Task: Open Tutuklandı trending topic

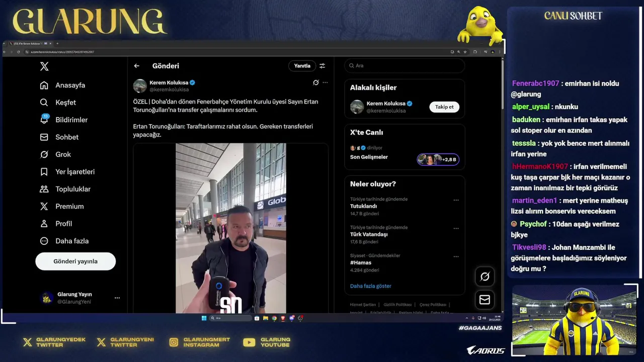Action: click(363, 206)
